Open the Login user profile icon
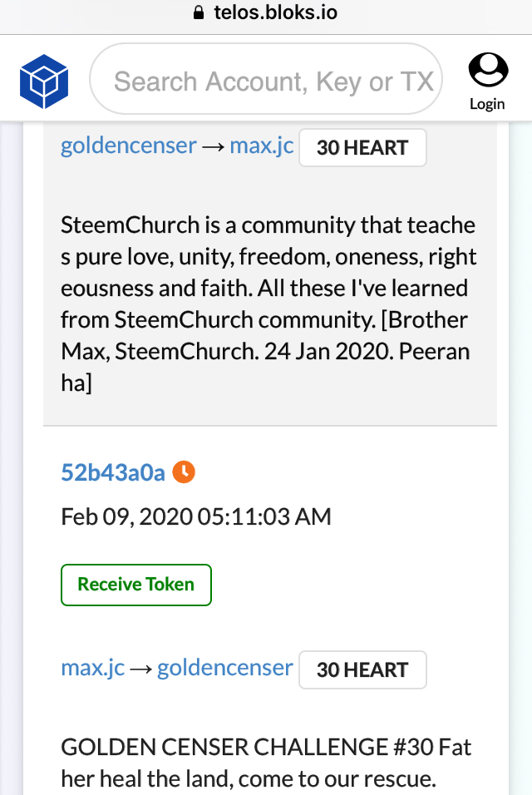 point(488,70)
